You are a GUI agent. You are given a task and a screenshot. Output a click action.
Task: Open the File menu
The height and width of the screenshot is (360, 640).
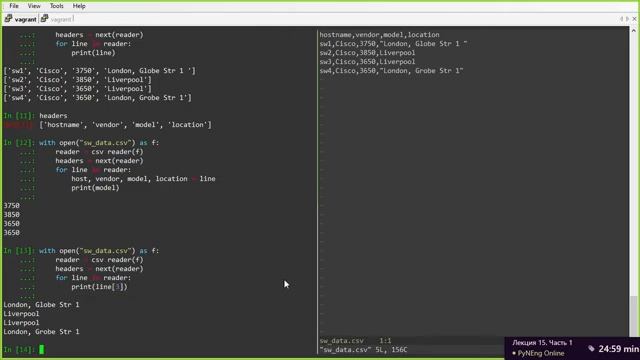14,6
